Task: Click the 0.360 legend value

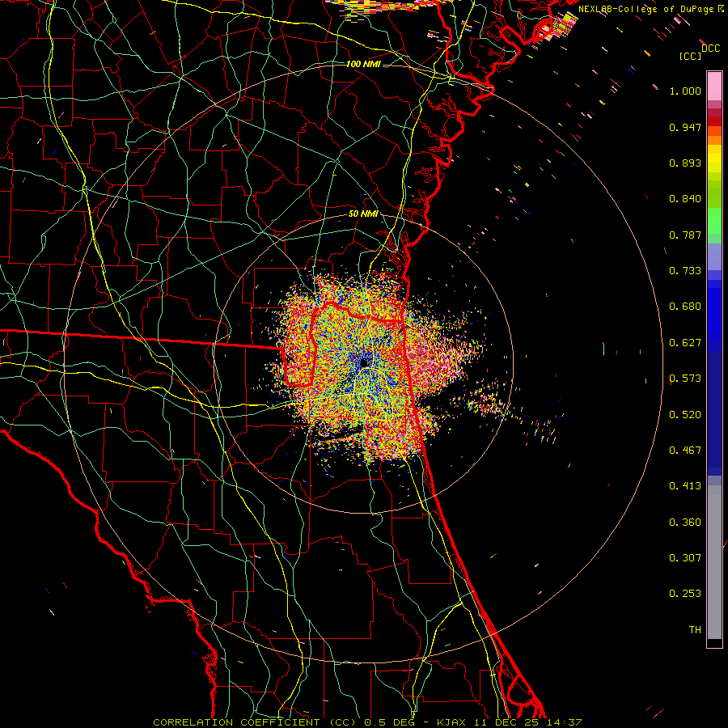Action: pos(685,523)
